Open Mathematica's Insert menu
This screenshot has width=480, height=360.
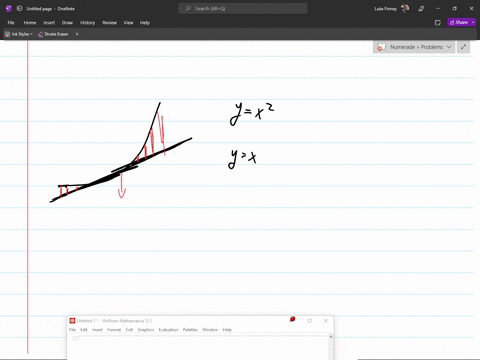click(97, 330)
